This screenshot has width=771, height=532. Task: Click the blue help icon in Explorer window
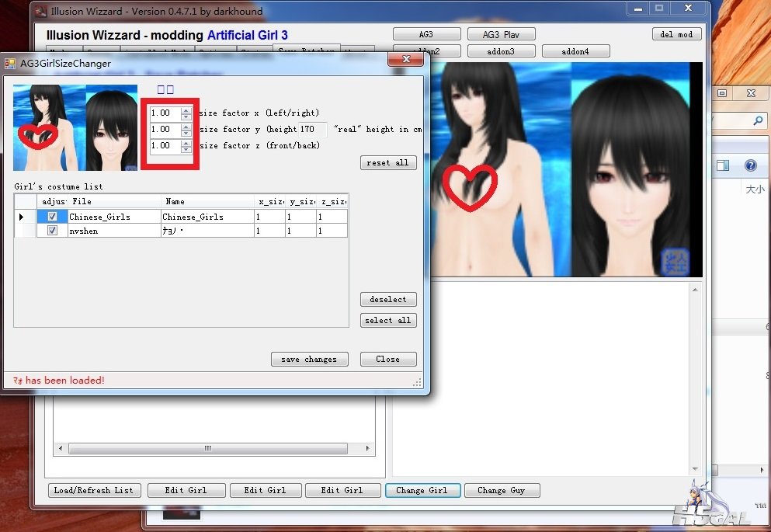pyautogui.click(x=750, y=165)
